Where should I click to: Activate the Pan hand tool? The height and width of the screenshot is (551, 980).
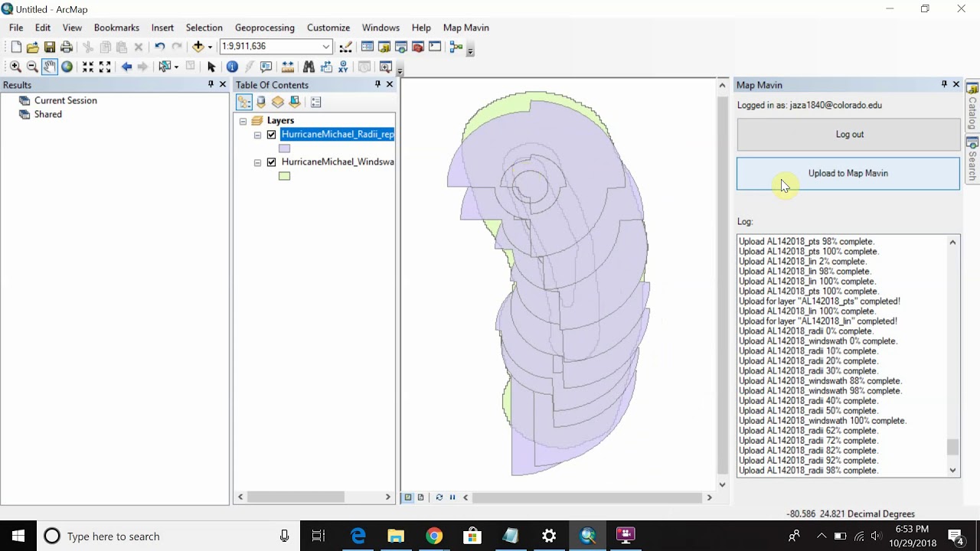point(49,67)
